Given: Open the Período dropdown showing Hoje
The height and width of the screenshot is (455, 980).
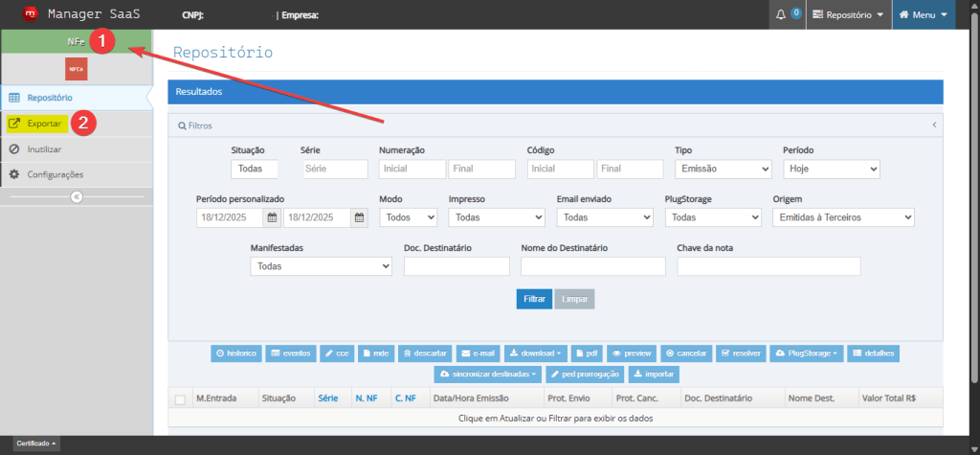Looking at the screenshot, I should tap(832, 169).
